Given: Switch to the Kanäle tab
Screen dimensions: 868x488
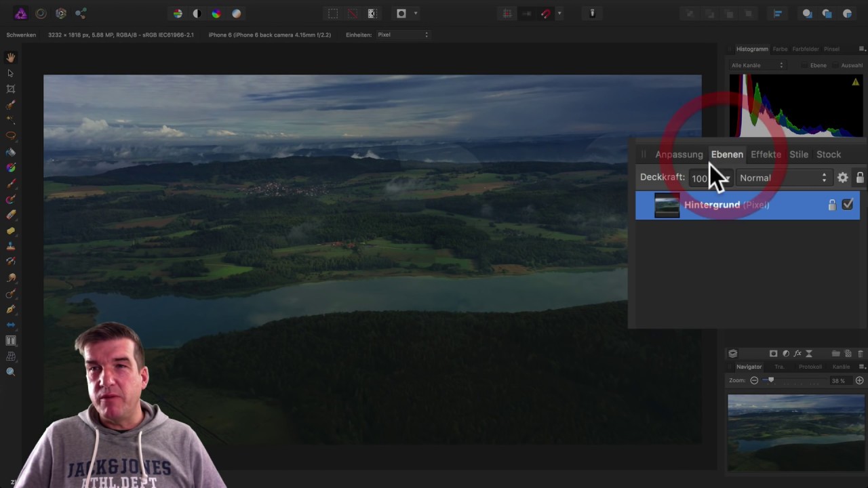Looking at the screenshot, I should click(x=841, y=367).
